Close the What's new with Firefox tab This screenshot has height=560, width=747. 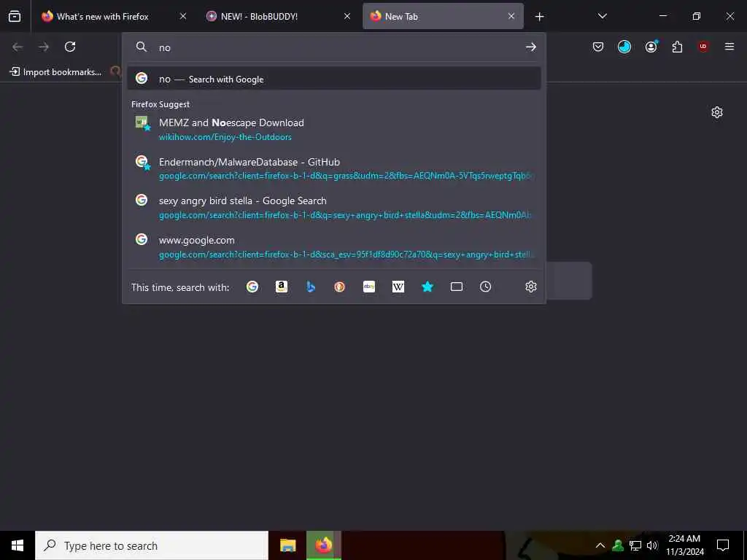click(183, 16)
